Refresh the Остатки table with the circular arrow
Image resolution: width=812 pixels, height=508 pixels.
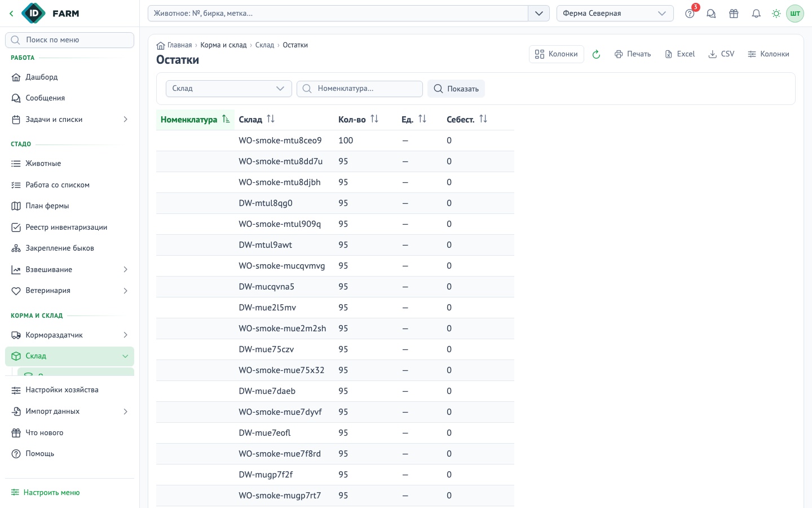(596, 54)
